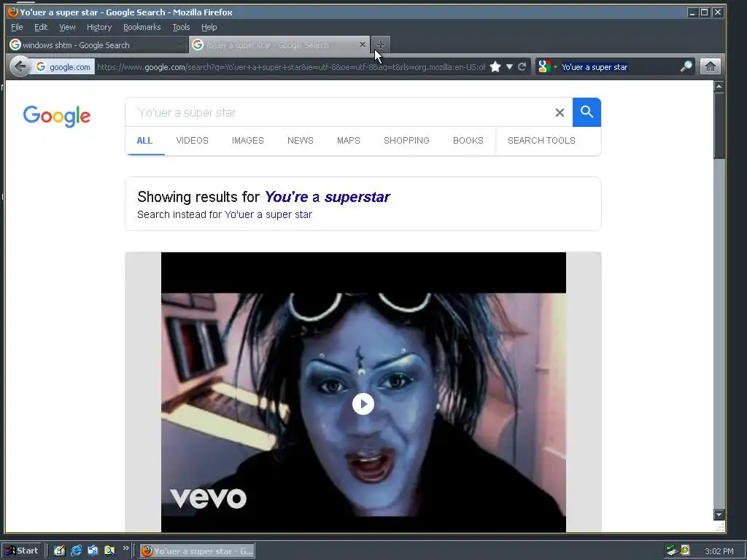Open the View menu
Viewport: 747px width, 560px height.
[x=67, y=27]
